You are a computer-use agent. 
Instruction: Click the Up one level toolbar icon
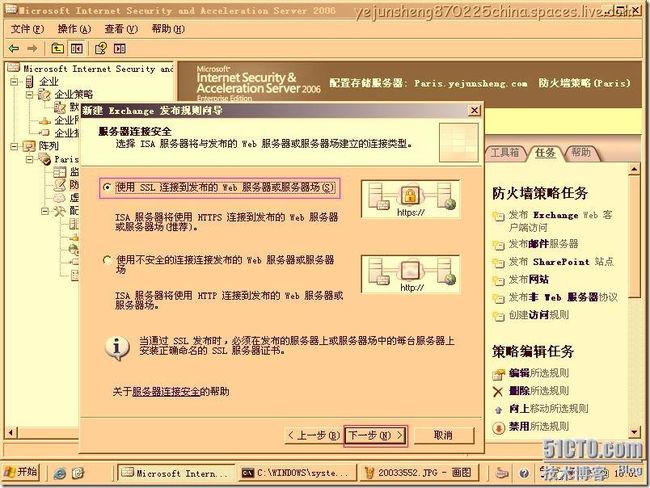pos(57,49)
